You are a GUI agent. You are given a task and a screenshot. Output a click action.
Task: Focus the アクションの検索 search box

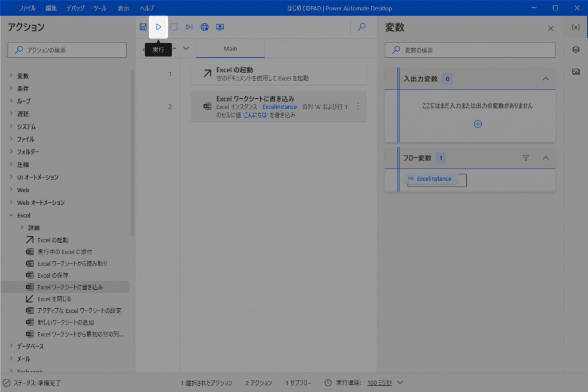pos(67,50)
